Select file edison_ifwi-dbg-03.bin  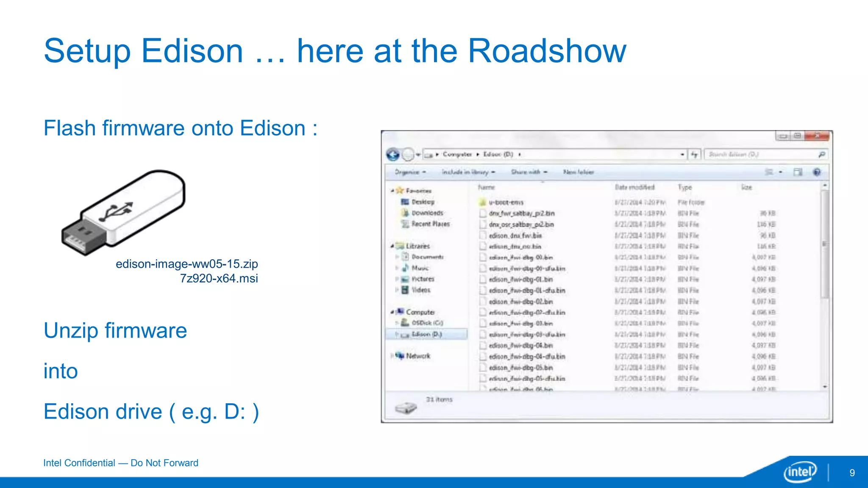click(521, 324)
